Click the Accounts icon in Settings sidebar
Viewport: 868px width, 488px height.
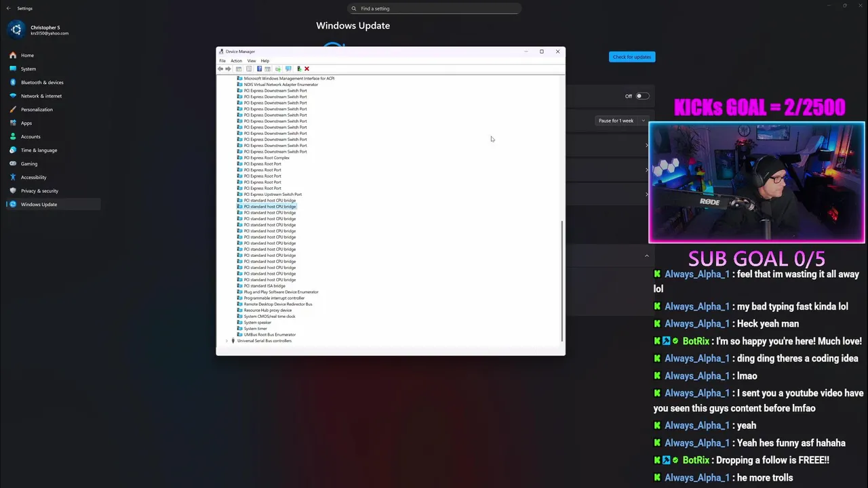[x=13, y=136]
